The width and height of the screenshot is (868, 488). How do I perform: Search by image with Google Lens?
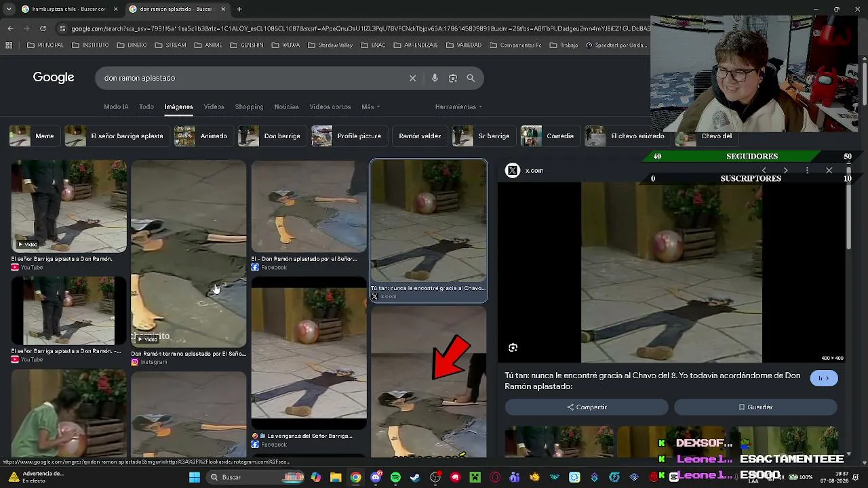tap(453, 78)
